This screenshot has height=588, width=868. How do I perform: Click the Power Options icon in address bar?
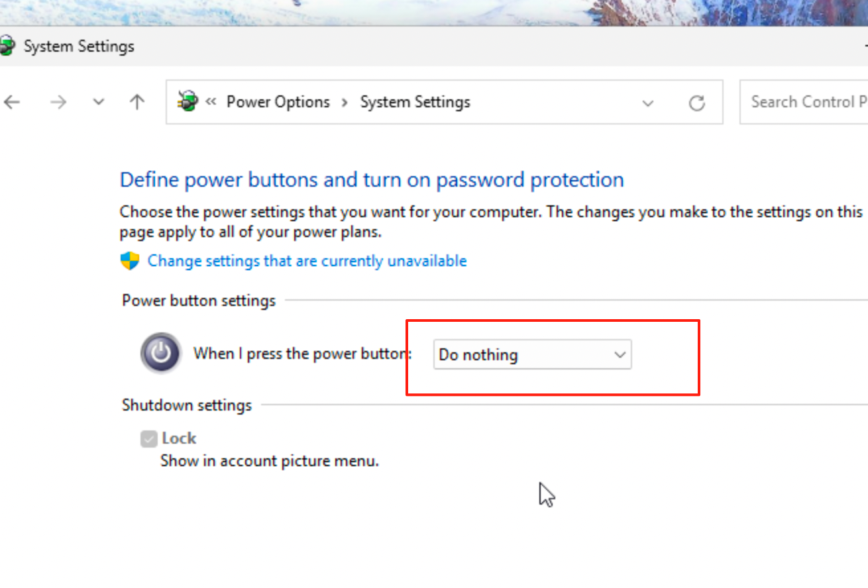[x=188, y=101]
